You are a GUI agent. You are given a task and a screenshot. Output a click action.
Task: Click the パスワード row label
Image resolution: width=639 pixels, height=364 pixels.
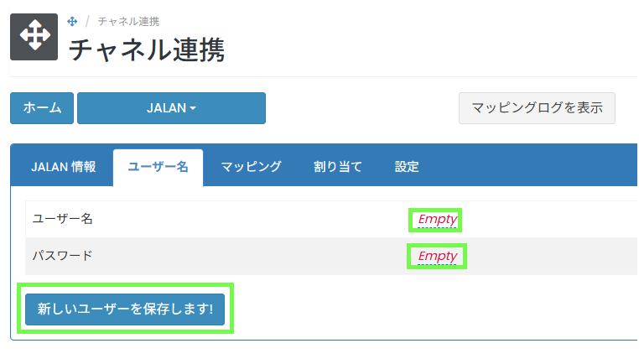(62, 256)
